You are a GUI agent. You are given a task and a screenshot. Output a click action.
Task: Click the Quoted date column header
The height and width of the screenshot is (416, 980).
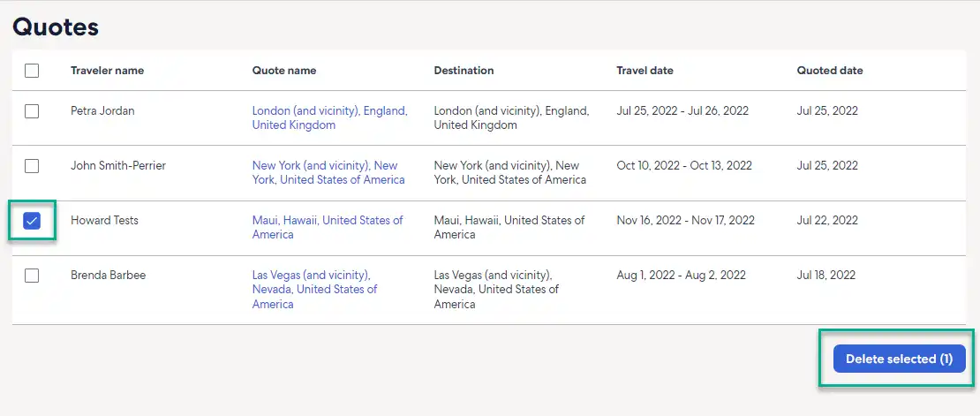point(830,71)
